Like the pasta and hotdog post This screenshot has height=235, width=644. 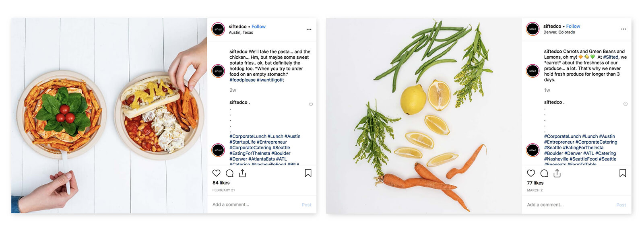pos(216,173)
